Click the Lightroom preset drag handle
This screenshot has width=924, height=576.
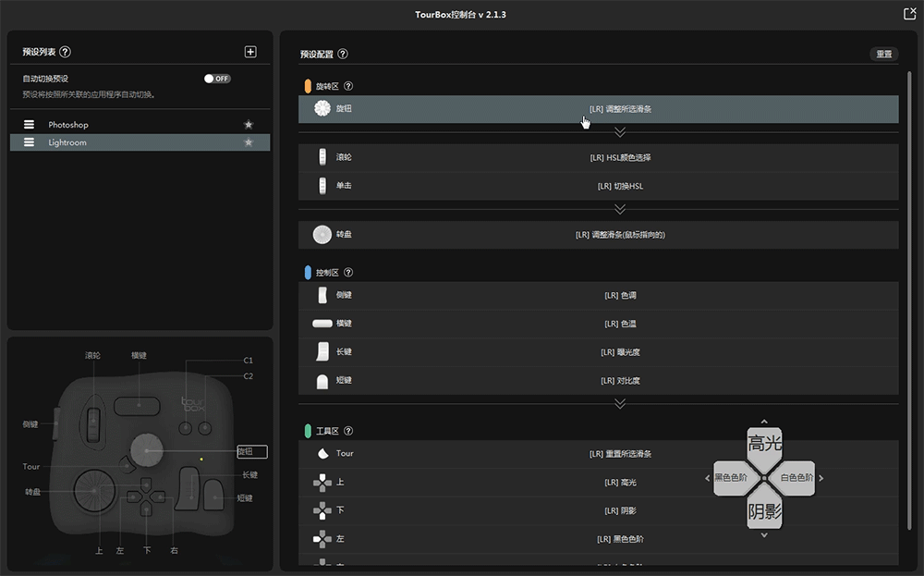pos(29,142)
